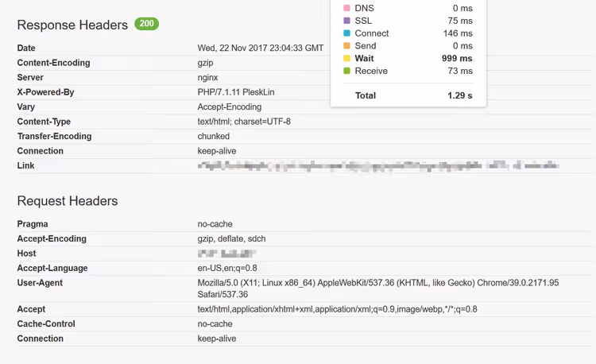Screen dimensions: 596x364
Task: Select the Pragma 'no-cache' value
Action: [215, 224]
